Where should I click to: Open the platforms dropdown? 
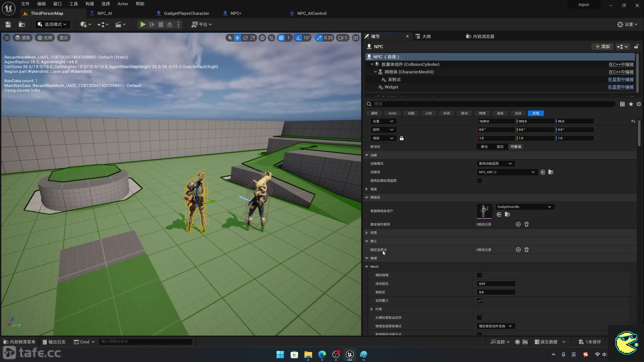(202, 24)
